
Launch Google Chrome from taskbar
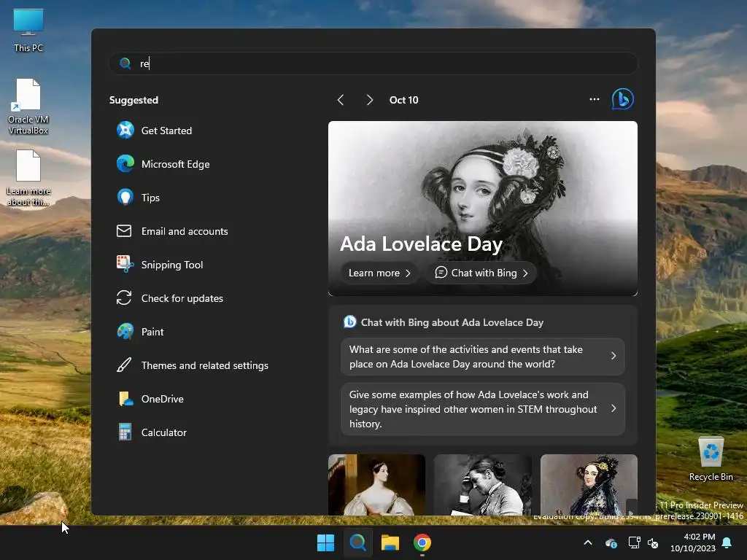pyautogui.click(x=422, y=542)
